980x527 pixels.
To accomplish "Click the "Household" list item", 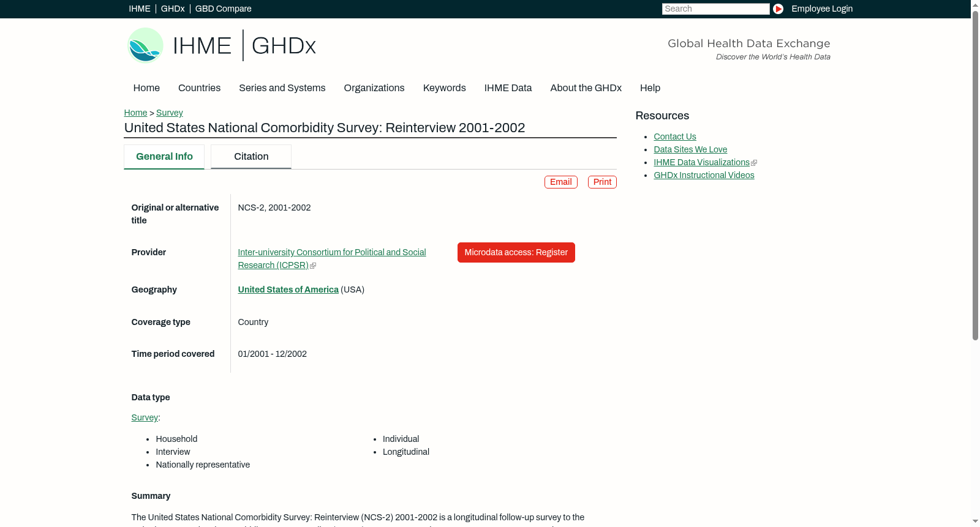I will point(176,439).
